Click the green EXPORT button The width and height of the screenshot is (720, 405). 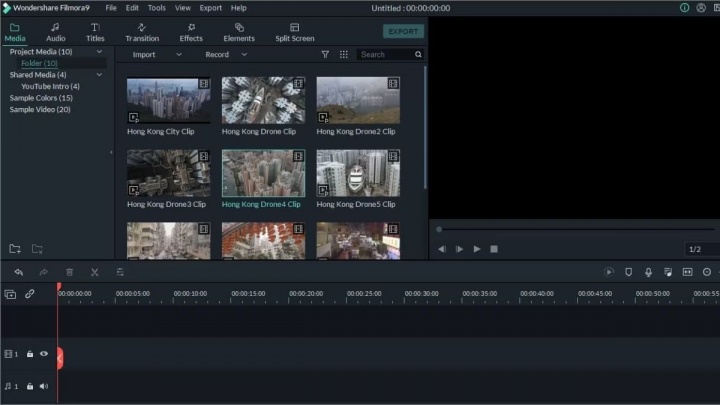tap(403, 32)
